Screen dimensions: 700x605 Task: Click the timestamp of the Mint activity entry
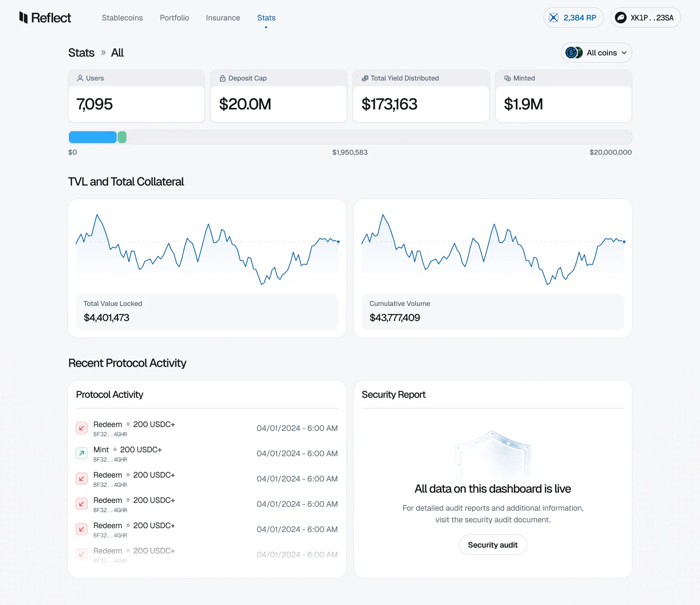tap(297, 453)
